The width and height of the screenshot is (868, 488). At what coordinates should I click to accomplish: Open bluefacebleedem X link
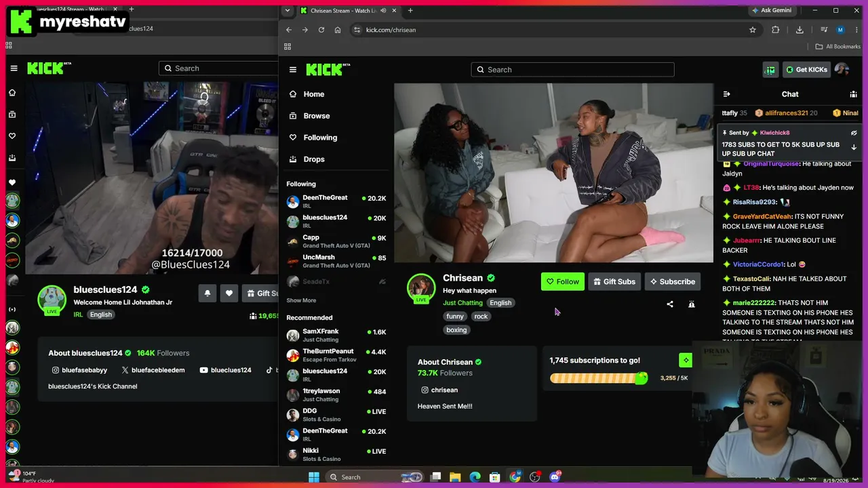153,370
